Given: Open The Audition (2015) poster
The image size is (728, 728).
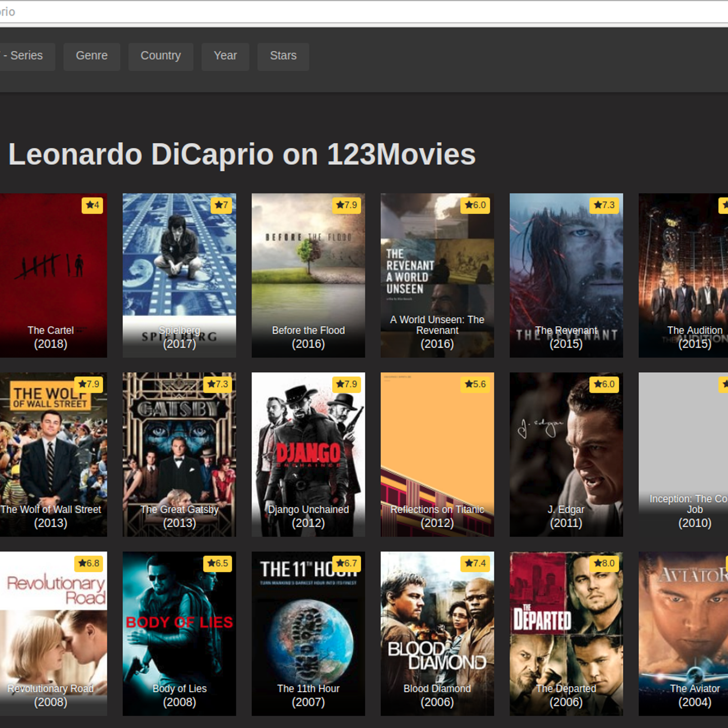Looking at the screenshot, I should [683, 275].
